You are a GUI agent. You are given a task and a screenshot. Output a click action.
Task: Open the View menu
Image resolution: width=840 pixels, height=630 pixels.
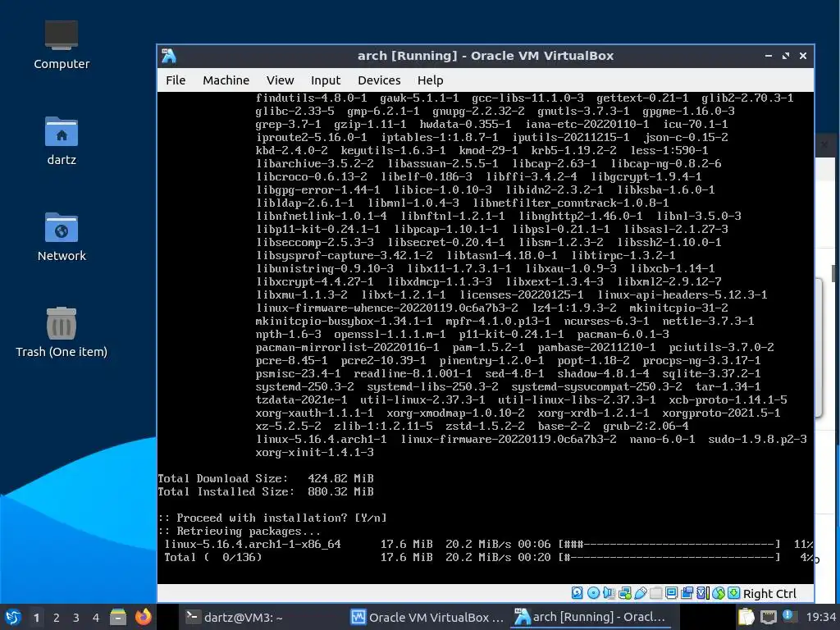281,80
